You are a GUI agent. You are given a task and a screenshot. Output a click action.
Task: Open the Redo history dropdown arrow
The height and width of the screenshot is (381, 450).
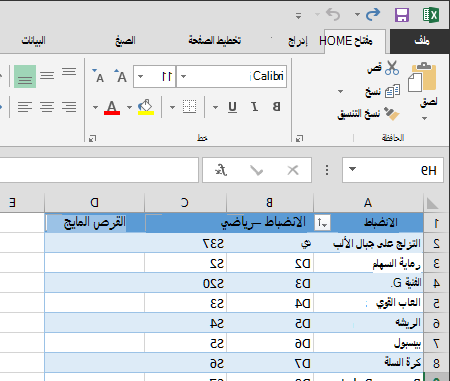pyautogui.click(x=357, y=14)
